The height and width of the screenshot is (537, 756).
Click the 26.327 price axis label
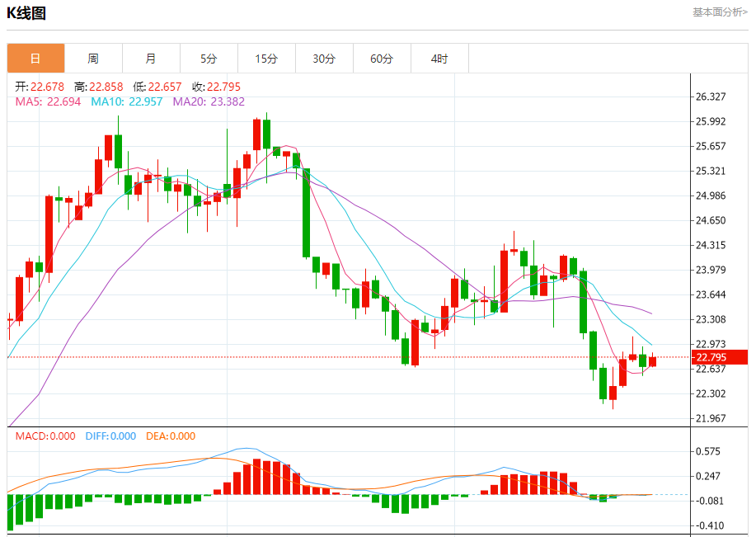[711, 97]
